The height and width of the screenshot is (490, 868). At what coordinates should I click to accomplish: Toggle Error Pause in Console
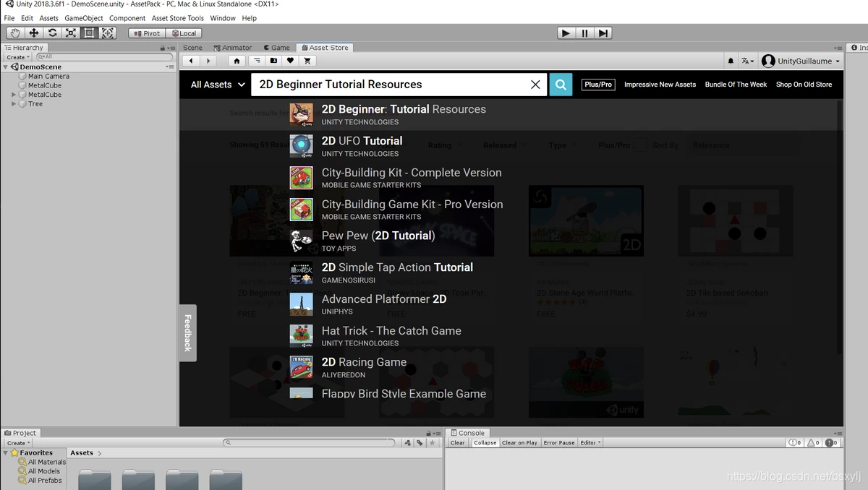(x=559, y=443)
